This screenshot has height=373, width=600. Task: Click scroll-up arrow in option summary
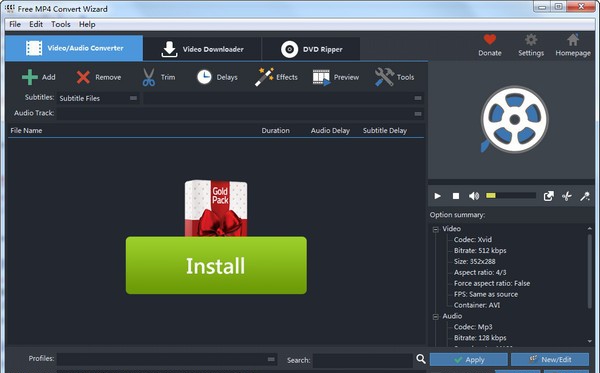click(590, 228)
